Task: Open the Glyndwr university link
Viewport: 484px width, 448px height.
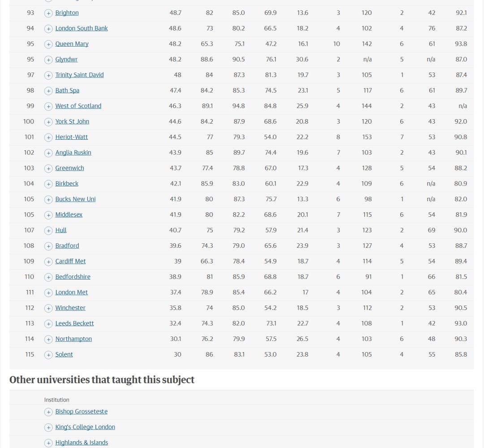Action: click(x=66, y=60)
